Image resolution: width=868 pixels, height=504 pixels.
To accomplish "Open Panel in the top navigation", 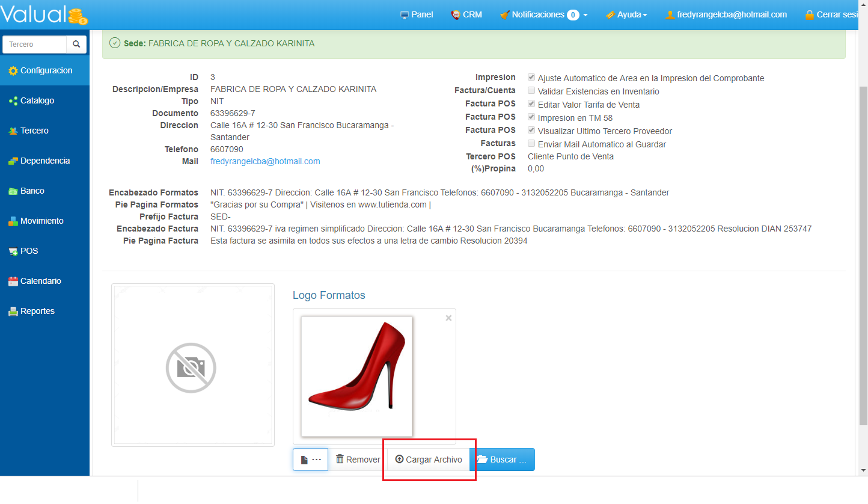I will 417,14.
